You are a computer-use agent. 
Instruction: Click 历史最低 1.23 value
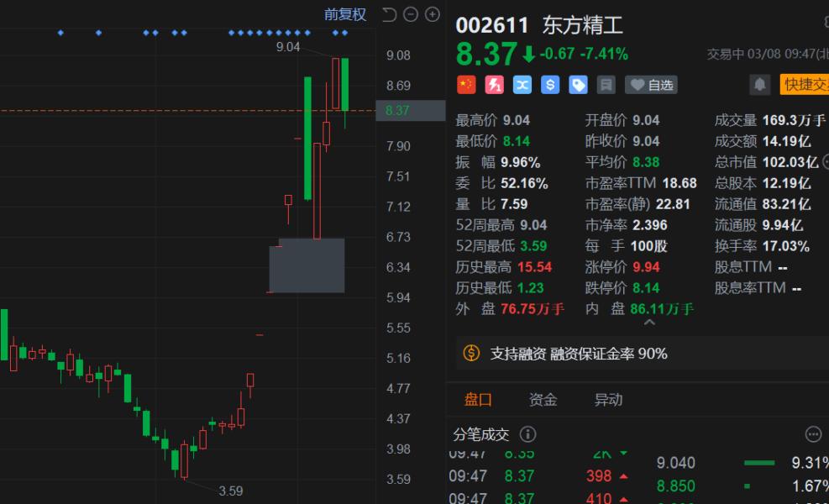coord(530,288)
